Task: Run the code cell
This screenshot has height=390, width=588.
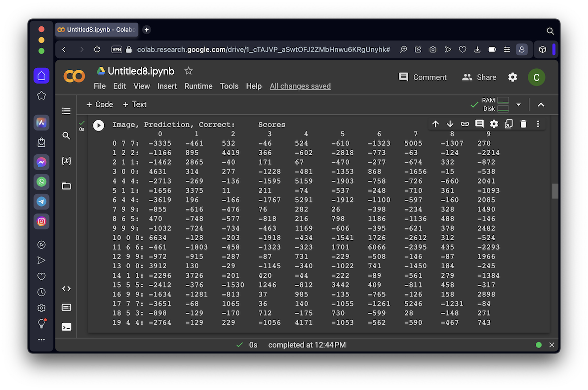Action: pyautogui.click(x=99, y=126)
